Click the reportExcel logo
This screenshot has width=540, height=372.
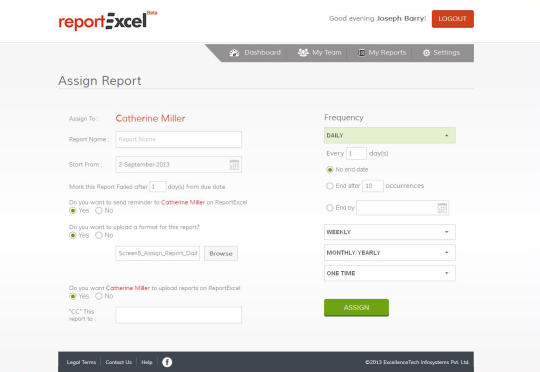[108, 21]
